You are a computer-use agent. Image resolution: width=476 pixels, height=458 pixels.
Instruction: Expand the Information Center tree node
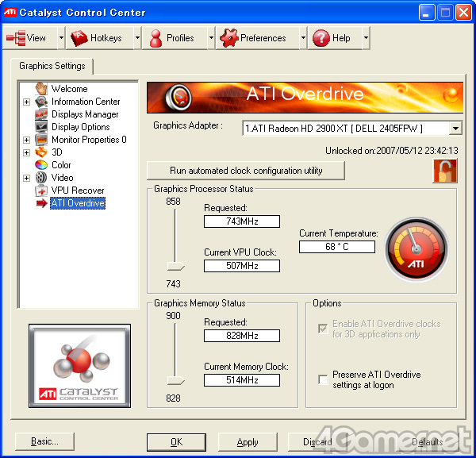click(27, 102)
